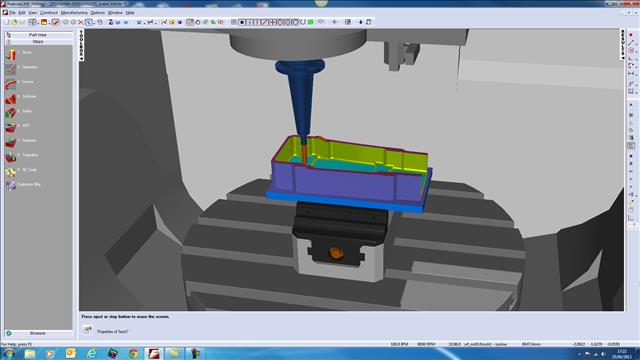Image resolution: width=640 pixels, height=360 pixels.
Task: Expand the Part View panel header
Action: point(38,35)
